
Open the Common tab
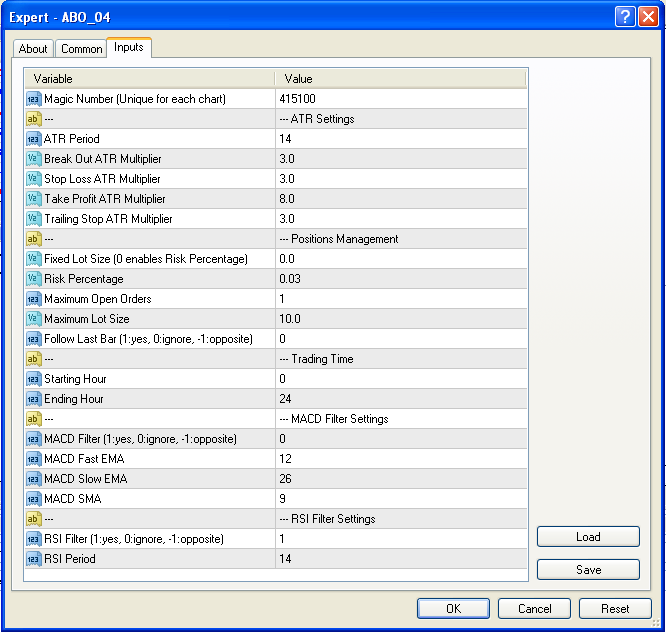tap(81, 49)
